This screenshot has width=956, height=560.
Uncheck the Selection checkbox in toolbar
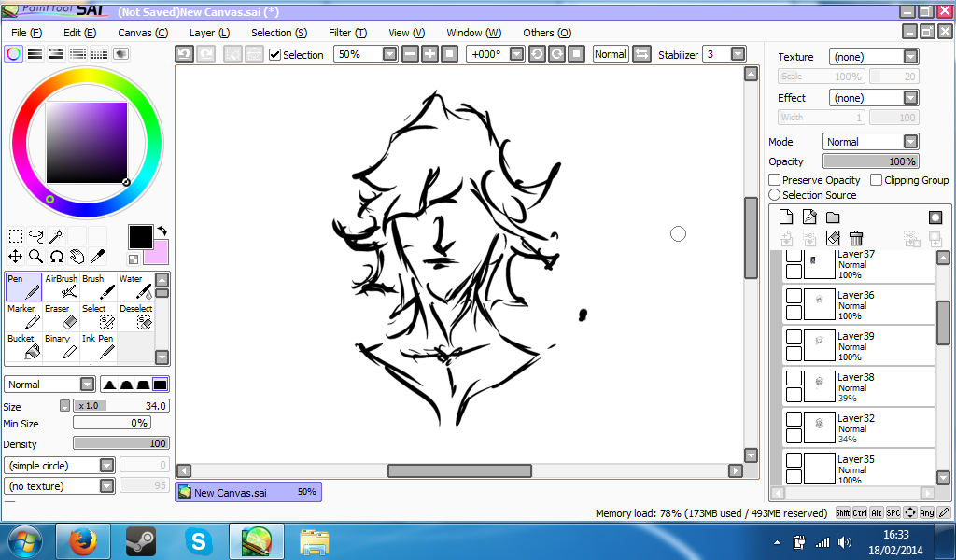[275, 55]
